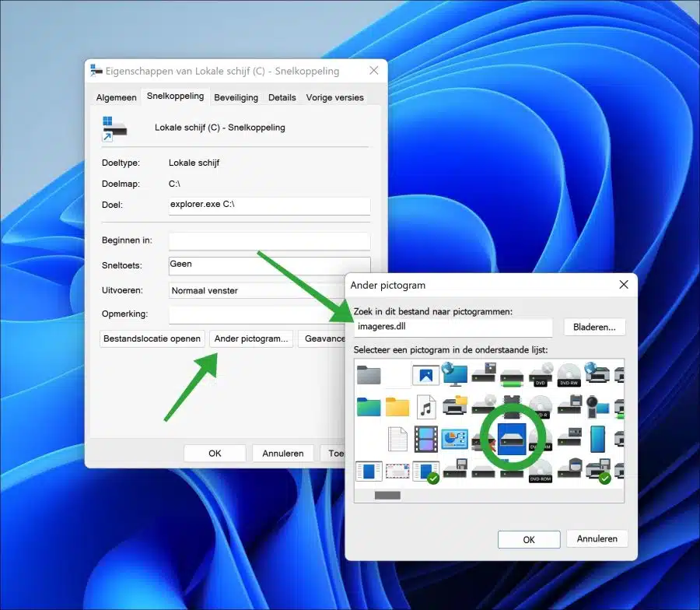
Task: Open the Uitvoeren window mode dropdown
Action: pyautogui.click(x=258, y=290)
